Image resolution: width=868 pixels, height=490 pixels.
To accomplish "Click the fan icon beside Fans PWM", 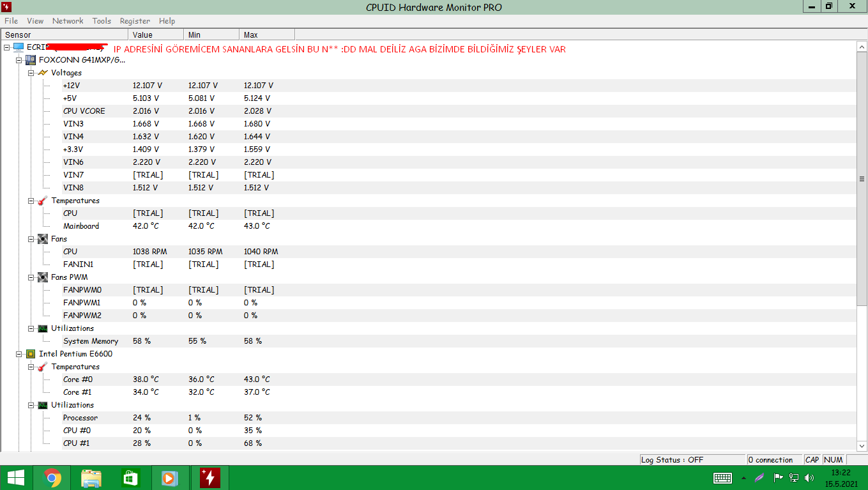I will click(43, 277).
